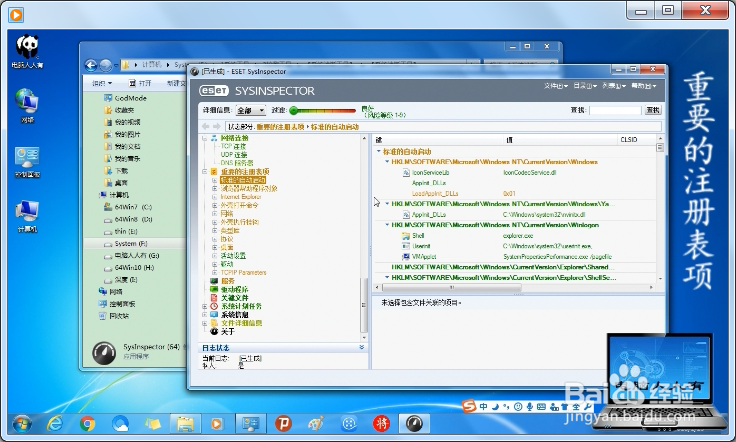Open the 帮助 menu in SysInspector

pos(644,86)
